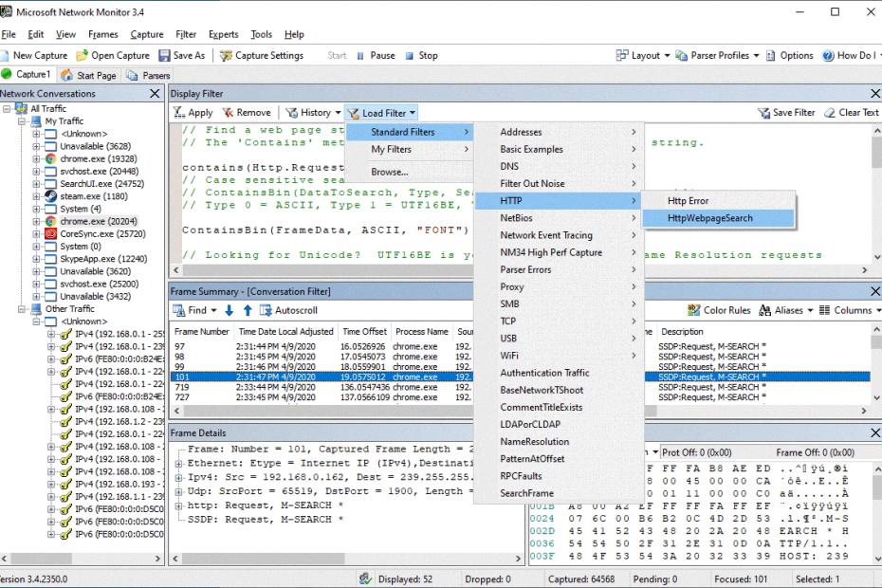Image resolution: width=882 pixels, height=588 pixels.
Task: Open the File menu
Action: pyautogui.click(x=9, y=34)
